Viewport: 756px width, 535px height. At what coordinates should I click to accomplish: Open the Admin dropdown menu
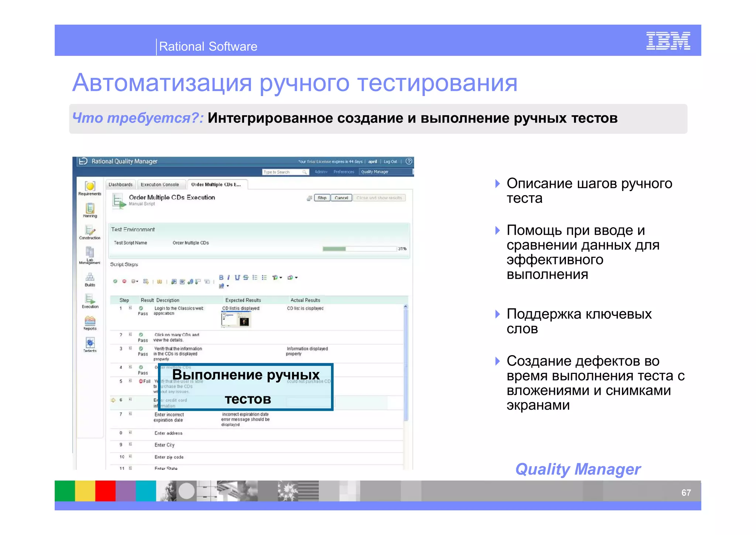point(321,172)
